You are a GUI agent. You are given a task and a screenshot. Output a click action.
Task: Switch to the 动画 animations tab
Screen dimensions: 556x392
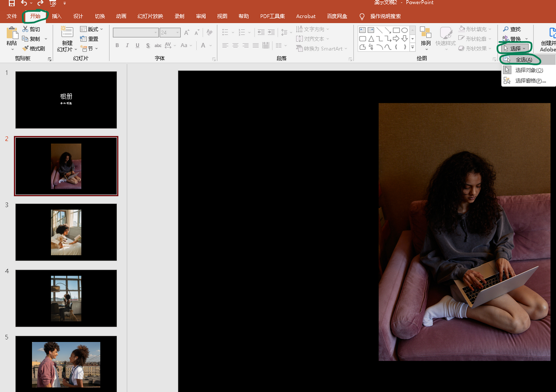(x=121, y=16)
